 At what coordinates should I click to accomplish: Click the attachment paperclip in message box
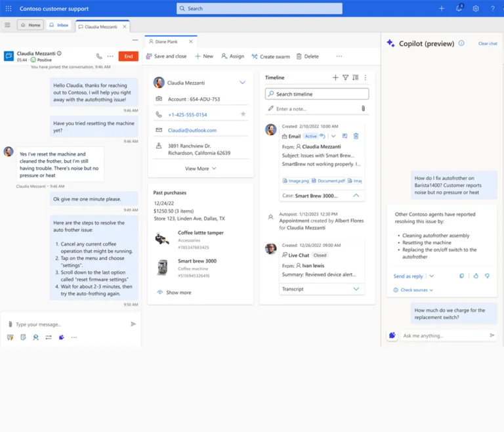pyautogui.click(x=10, y=324)
